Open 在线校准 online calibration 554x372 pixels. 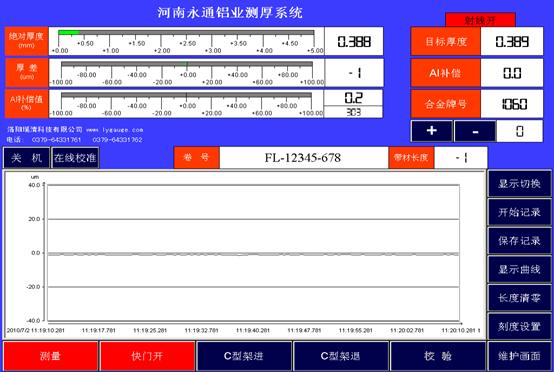[x=75, y=158]
